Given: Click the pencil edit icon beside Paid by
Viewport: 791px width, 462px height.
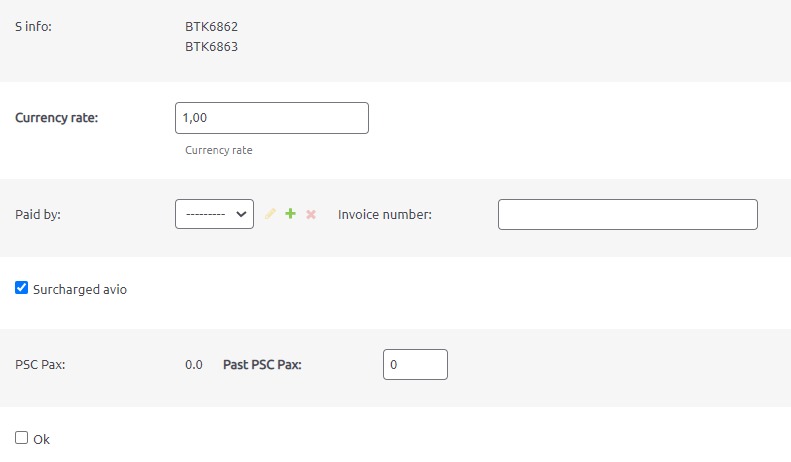Looking at the screenshot, I should tap(270, 214).
